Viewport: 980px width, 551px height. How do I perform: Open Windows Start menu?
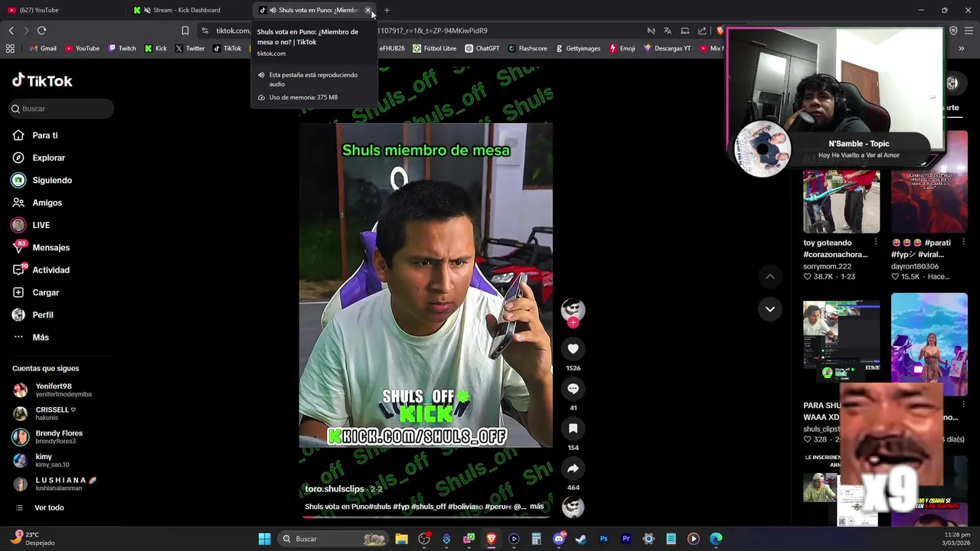click(264, 539)
